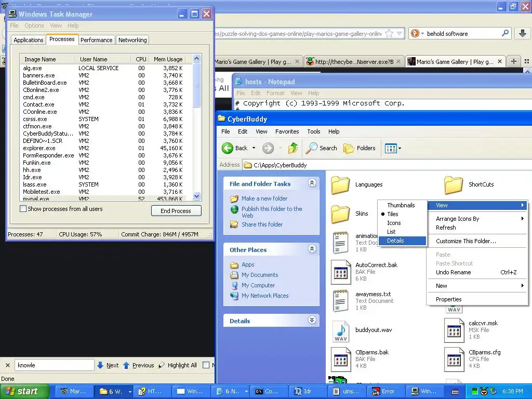The width and height of the screenshot is (532, 399).
Task: Select the buddyout.wav sound file icon
Action: pos(341,331)
